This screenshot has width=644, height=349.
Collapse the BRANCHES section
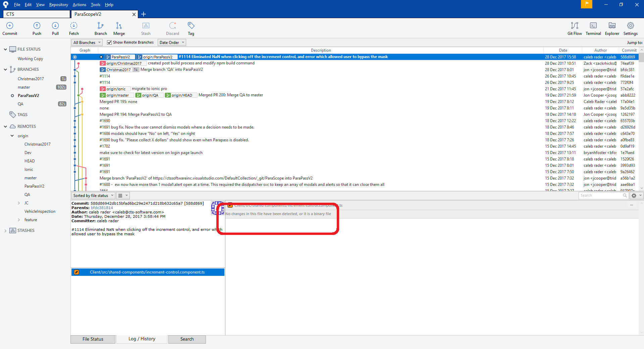(5, 69)
